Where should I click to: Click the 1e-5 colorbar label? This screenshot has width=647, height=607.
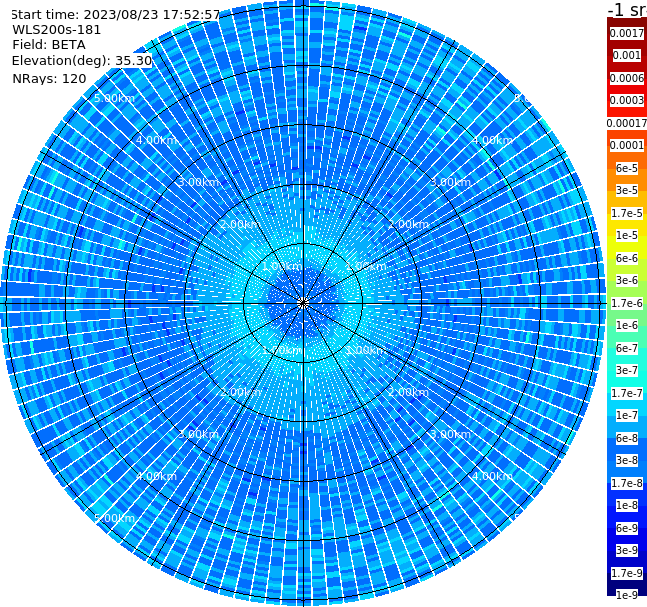(627, 235)
